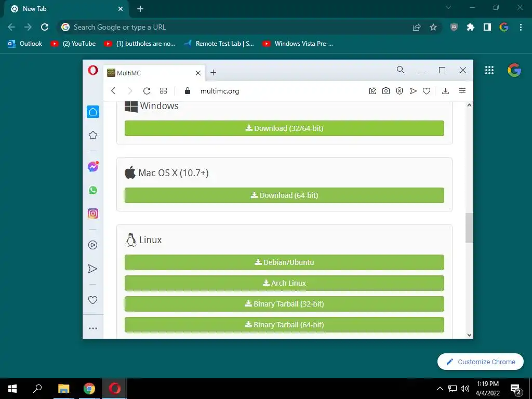This screenshot has width=532, height=399.
Task: Open Easy Setup sliders icon in Opera
Action: click(462, 90)
